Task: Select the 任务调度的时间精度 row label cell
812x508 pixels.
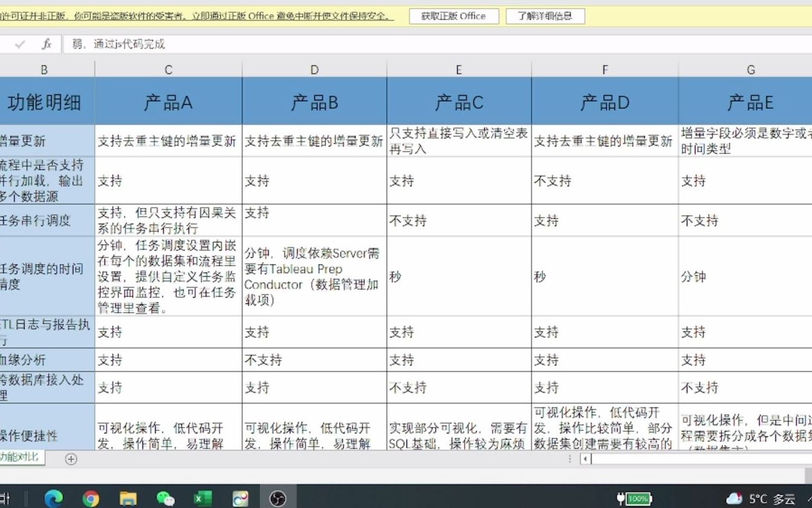Action: tap(47, 276)
